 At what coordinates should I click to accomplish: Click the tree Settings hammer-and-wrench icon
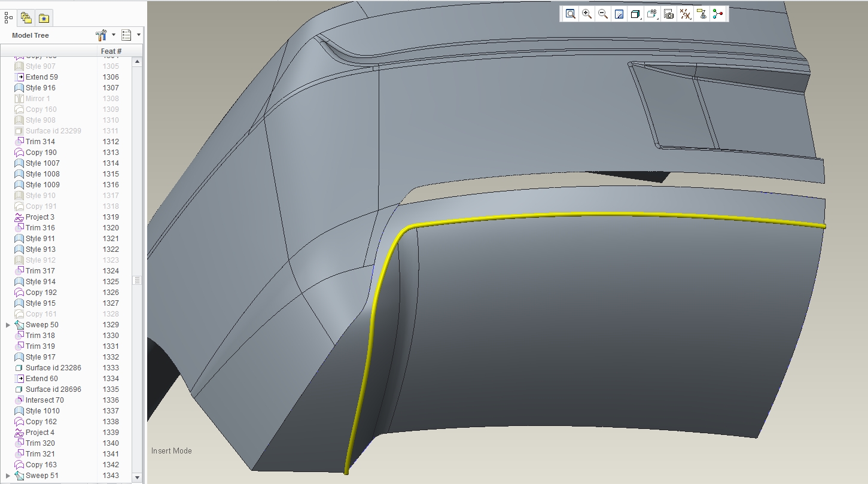tap(101, 35)
